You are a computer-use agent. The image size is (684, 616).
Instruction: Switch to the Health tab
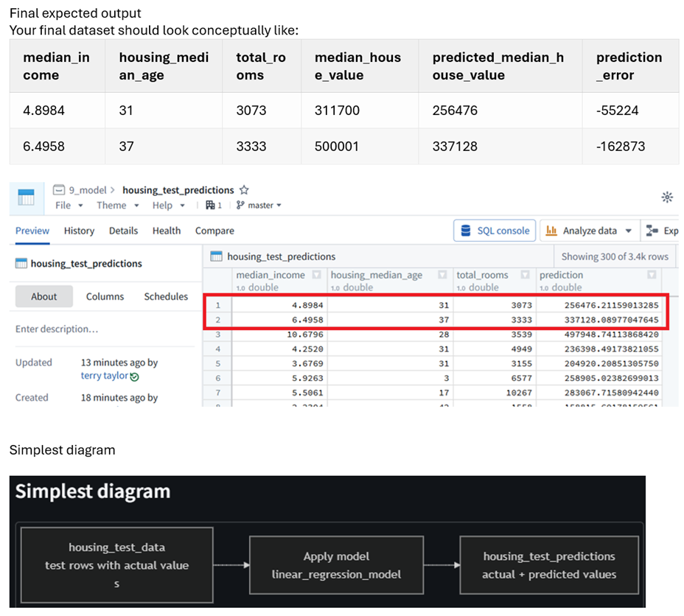(x=166, y=231)
